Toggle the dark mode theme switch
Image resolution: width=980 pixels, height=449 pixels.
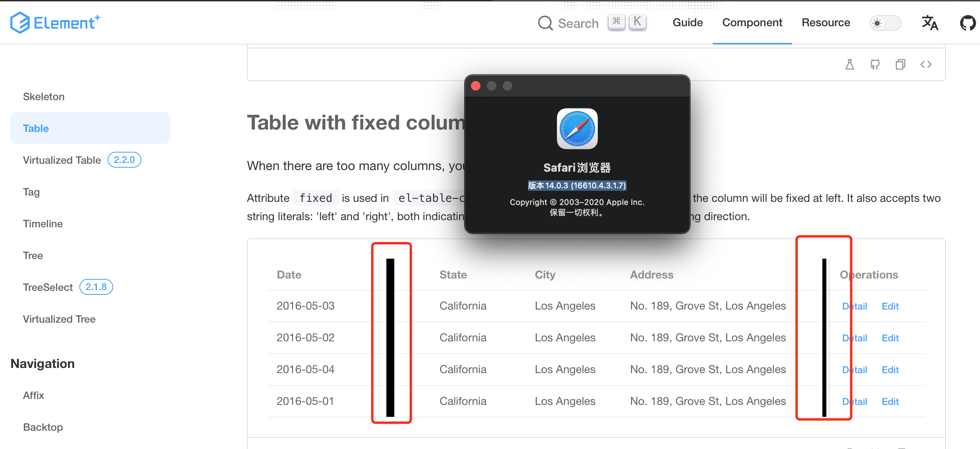[885, 23]
